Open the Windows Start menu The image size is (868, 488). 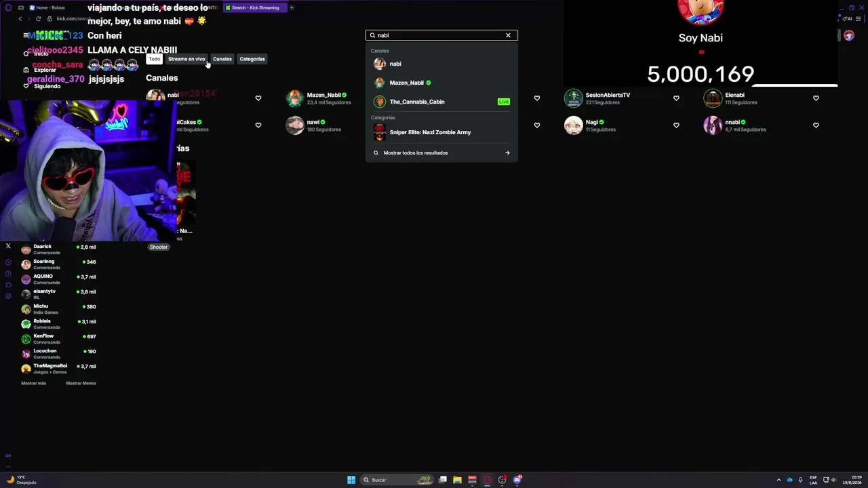coord(351,480)
